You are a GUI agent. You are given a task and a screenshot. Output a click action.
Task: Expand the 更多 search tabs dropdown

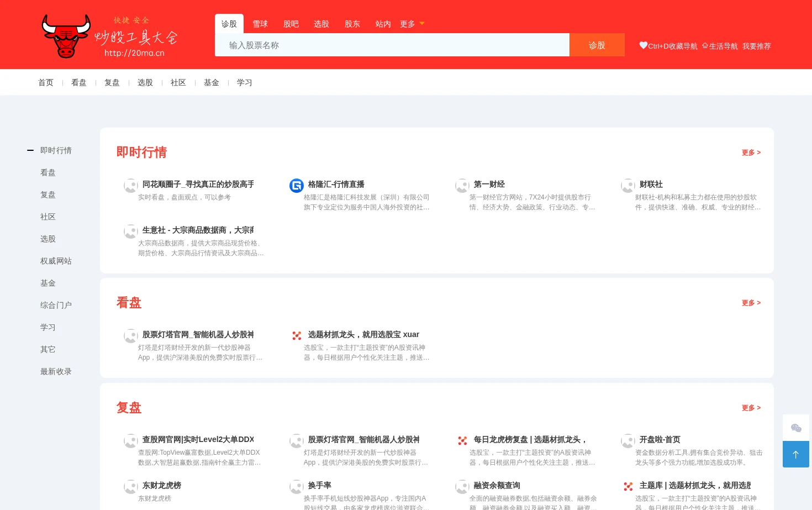click(x=413, y=24)
